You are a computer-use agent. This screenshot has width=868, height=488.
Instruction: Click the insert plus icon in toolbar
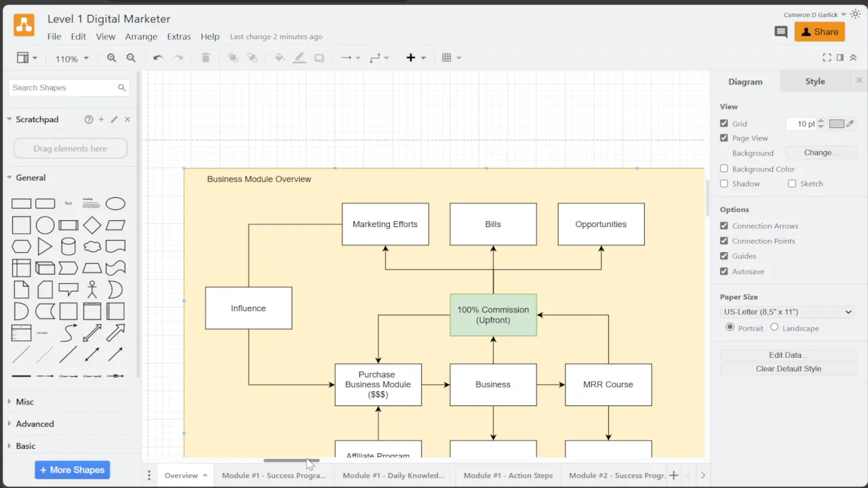[x=410, y=58]
